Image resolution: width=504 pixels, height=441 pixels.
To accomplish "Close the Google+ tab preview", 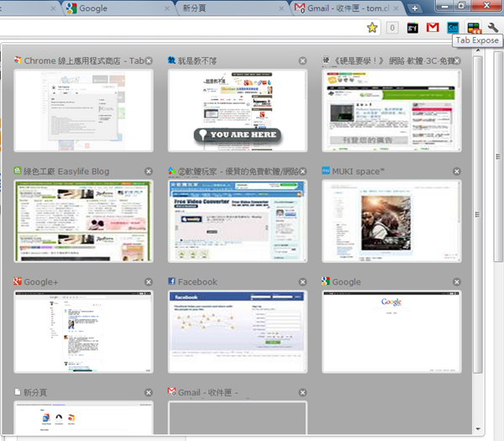I will 149,282.
